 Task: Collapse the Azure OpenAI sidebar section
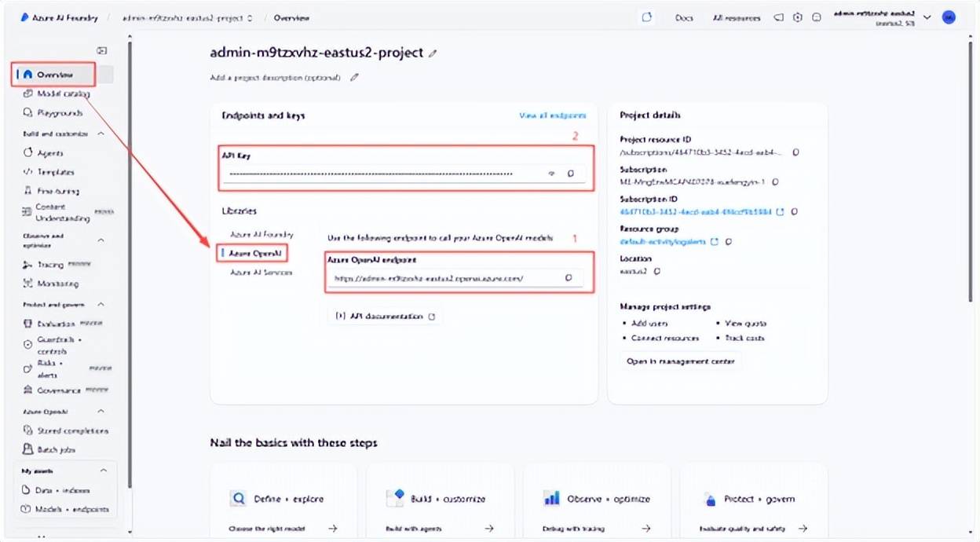(101, 412)
